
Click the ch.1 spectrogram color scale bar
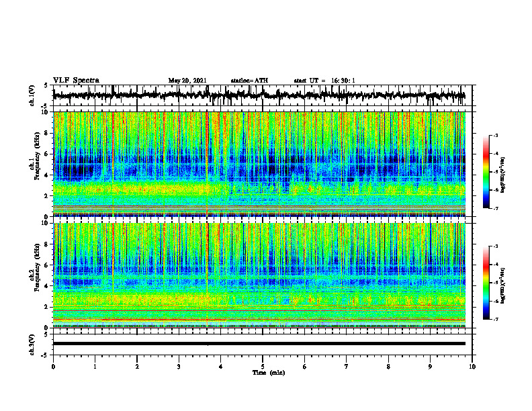point(486,172)
